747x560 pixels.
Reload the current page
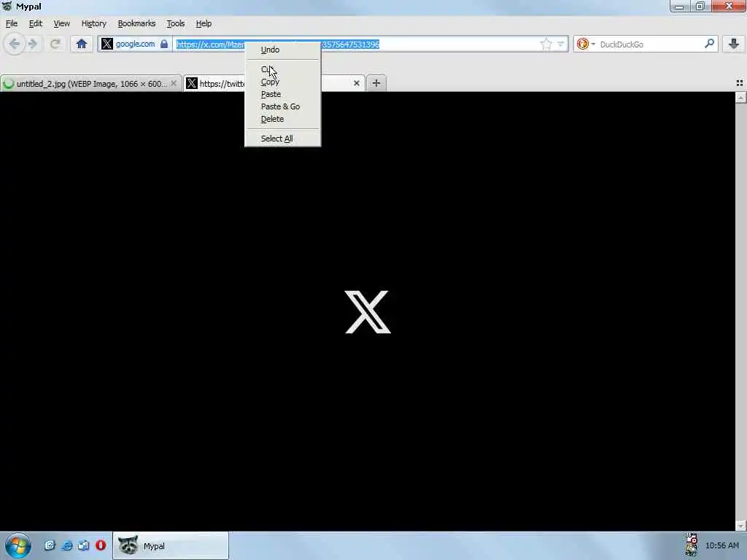[x=55, y=44]
